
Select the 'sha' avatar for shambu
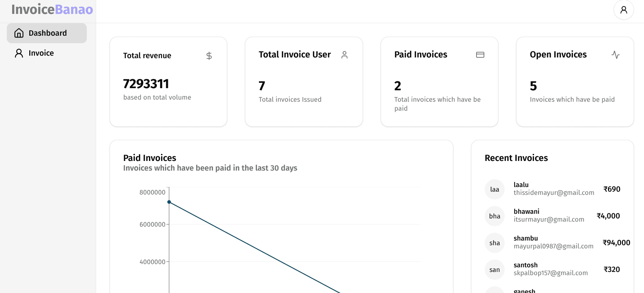coord(494,243)
